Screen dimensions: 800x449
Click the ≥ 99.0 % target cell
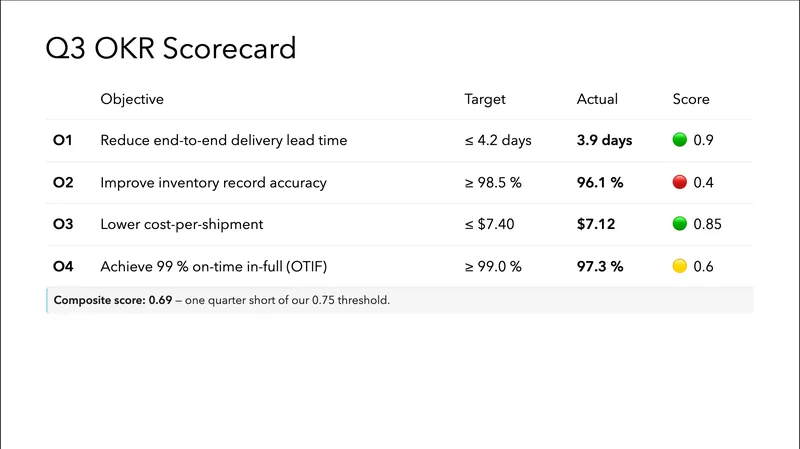[x=495, y=267]
